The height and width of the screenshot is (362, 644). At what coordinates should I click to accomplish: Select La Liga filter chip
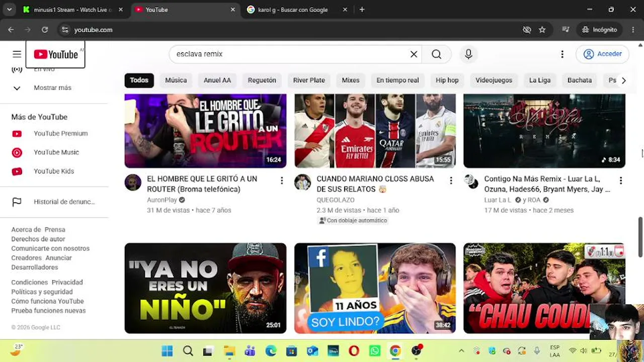[540, 80]
